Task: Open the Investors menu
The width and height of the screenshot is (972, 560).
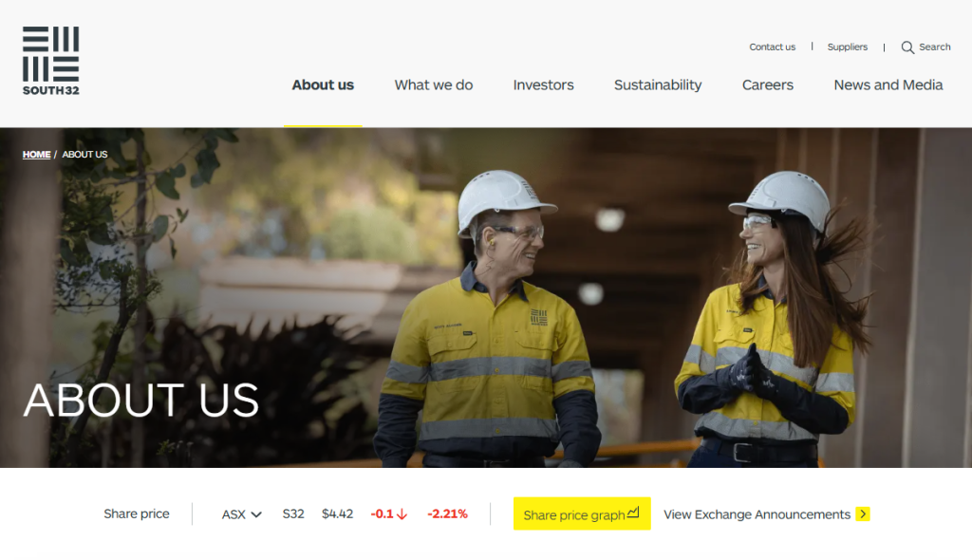Action: point(543,85)
